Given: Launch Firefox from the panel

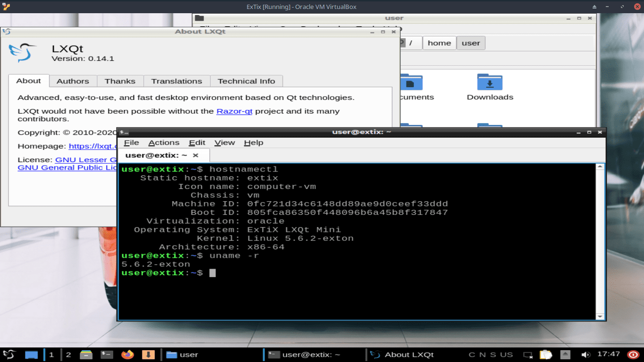Looking at the screenshot, I should point(127,354).
